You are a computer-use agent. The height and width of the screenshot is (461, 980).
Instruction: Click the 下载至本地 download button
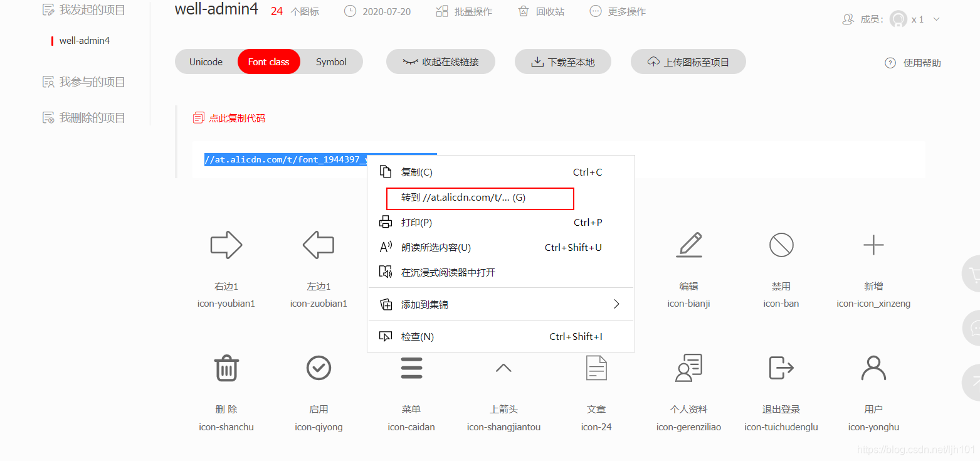(562, 61)
